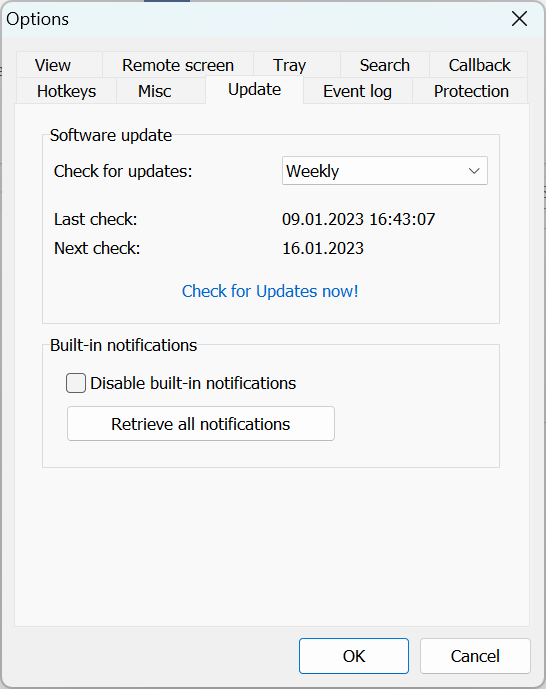Switch to the Hotkeys tab
546x689 pixels.
(x=66, y=91)
